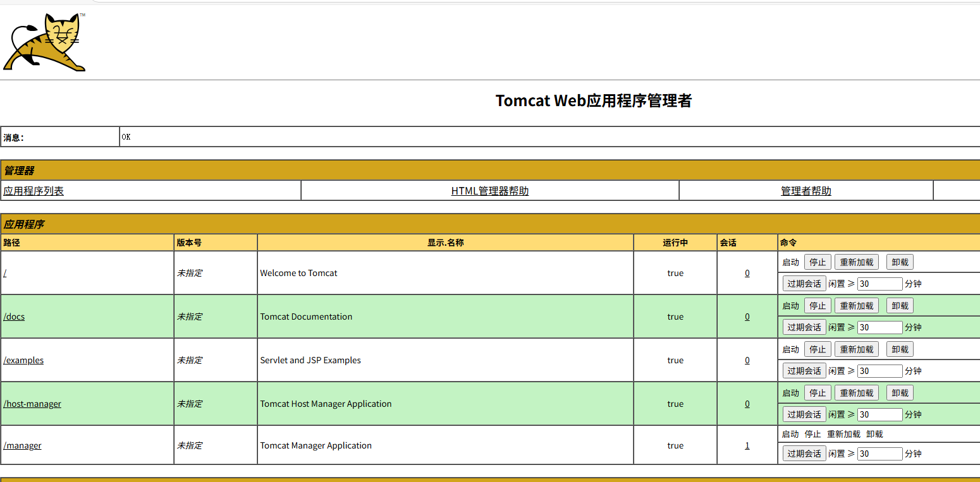Viewport: 980px width, 482px height.
Task: Focus idle minutes field in /host-manager row
Action: click(880, 414)
